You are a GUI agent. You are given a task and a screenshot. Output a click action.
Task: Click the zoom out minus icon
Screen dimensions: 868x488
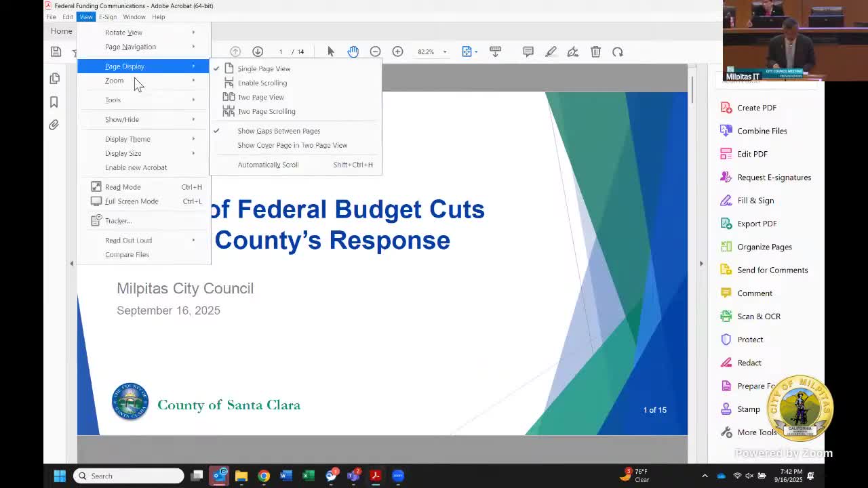(375, 52)
